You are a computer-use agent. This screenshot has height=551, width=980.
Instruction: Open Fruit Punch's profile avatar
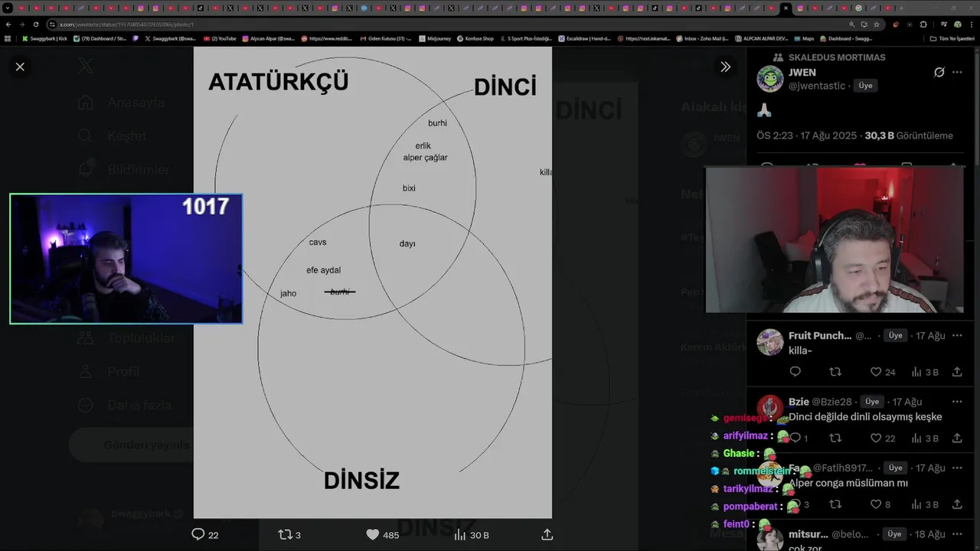(770, 342)
